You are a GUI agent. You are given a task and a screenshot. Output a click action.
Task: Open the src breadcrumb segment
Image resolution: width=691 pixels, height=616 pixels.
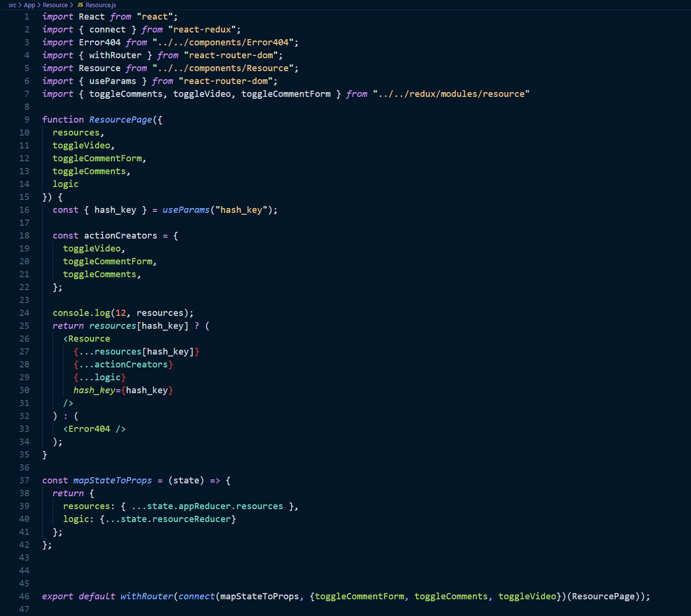[12, 5]
